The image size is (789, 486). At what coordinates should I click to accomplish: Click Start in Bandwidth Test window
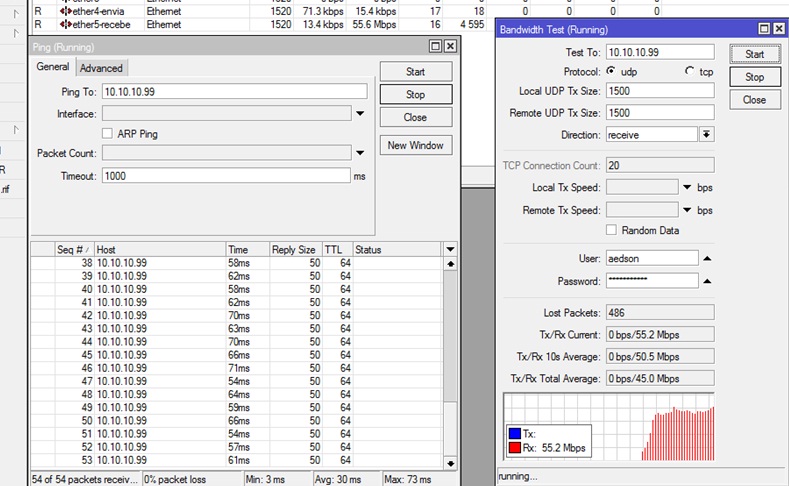point(755,54)
